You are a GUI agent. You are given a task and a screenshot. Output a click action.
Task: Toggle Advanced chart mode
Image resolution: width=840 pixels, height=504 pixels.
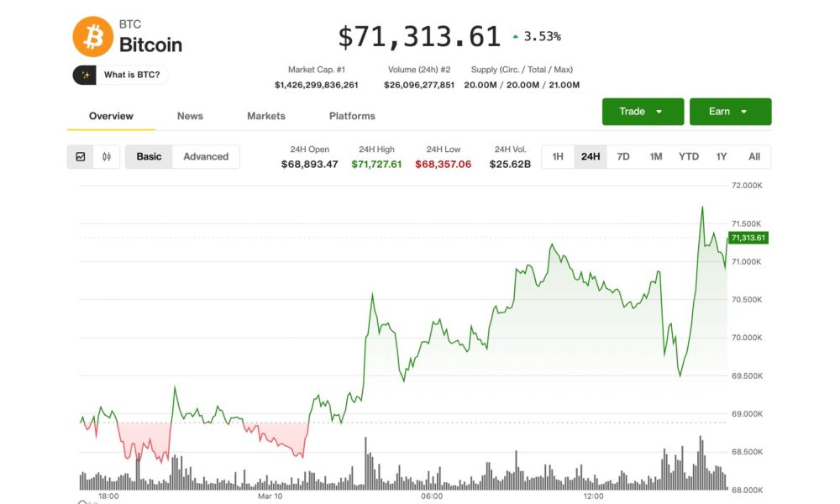click(x=206, y=156)
